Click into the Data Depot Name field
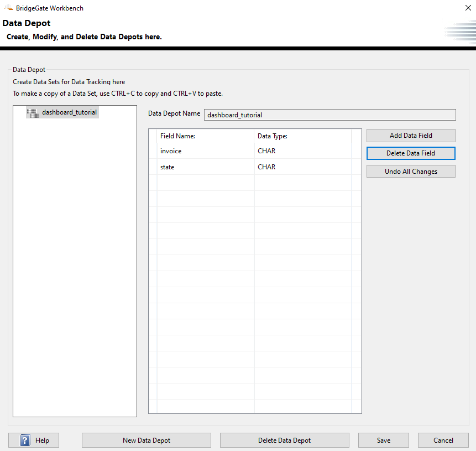The image size is (476, 451). (x=329, y=115)
